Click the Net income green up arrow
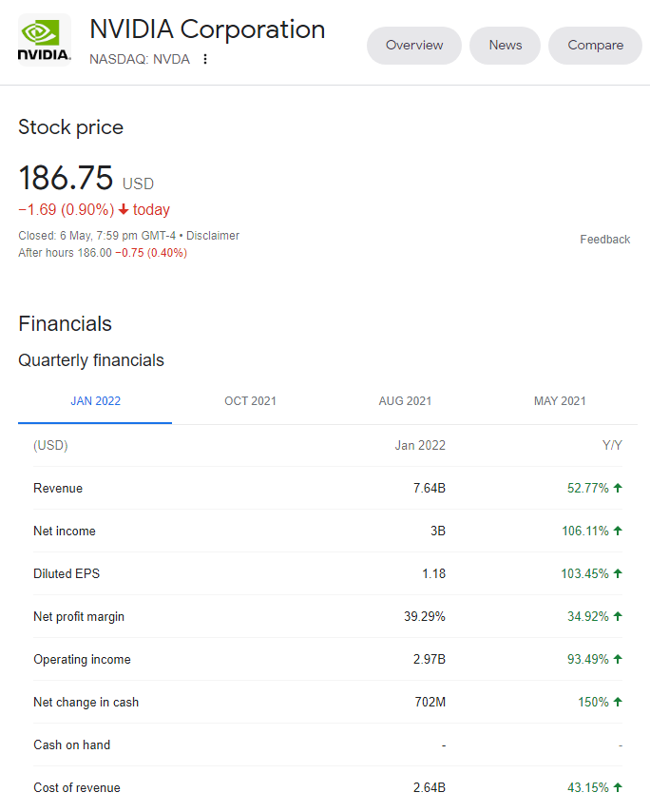Screen dimensions: 650x812 point(618,531)
